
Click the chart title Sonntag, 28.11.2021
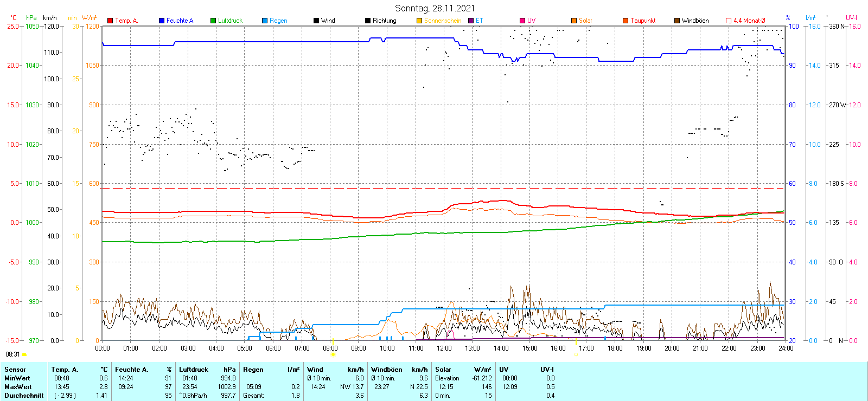[x=435, y=8]
